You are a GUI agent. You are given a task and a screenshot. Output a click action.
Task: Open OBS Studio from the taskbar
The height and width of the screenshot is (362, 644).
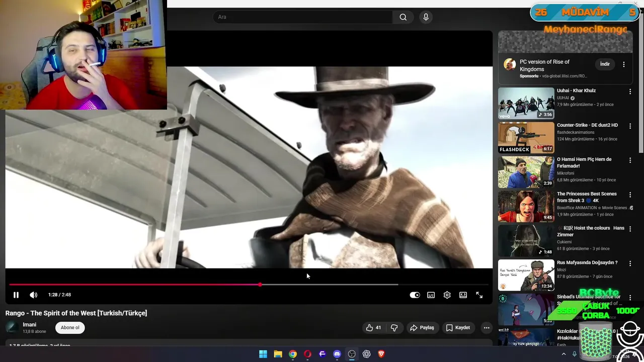coord(352,354)
